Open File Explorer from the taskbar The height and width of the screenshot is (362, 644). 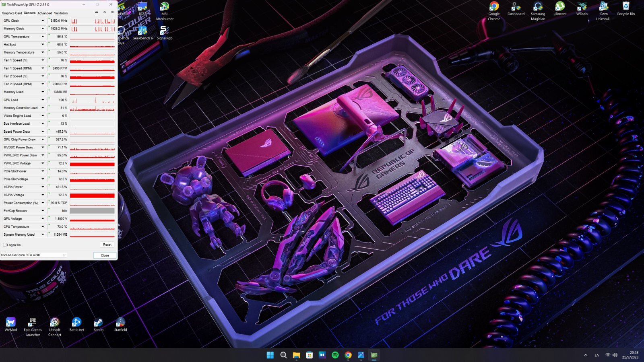296,355
